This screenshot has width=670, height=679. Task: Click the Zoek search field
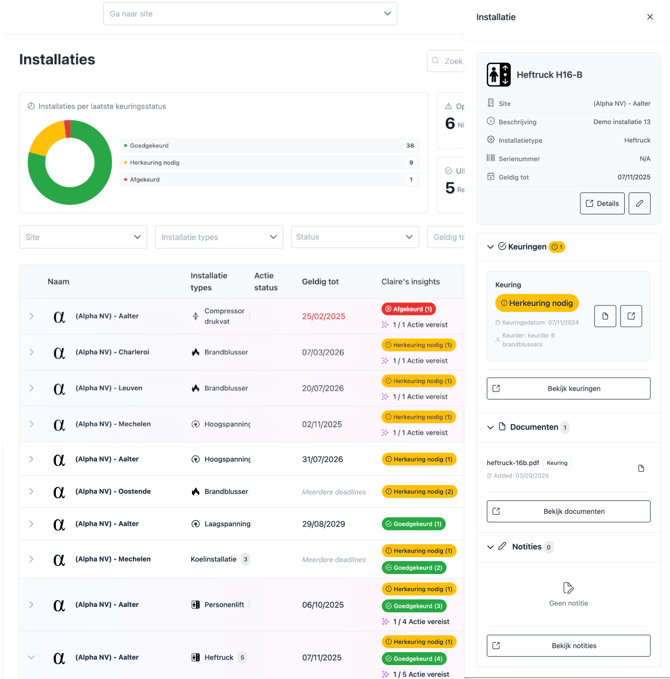point(448,61)
